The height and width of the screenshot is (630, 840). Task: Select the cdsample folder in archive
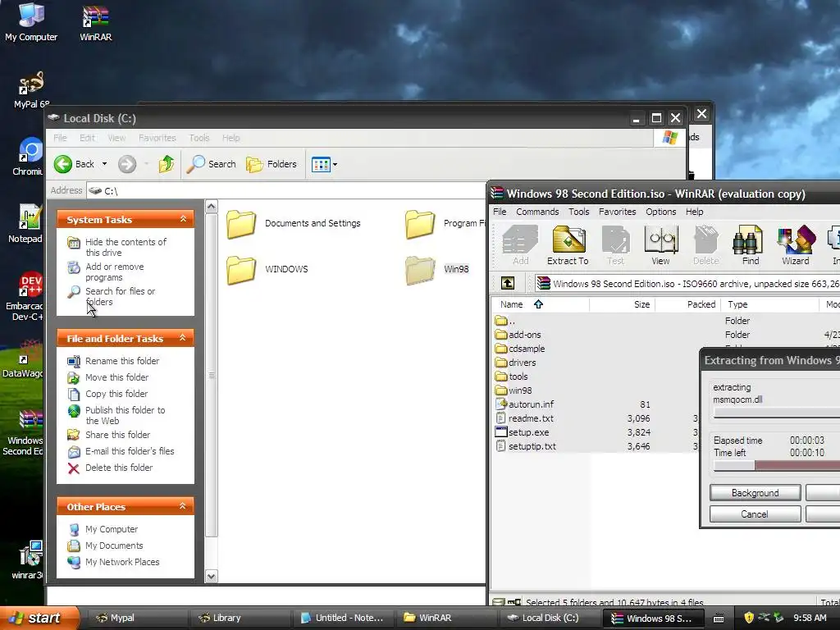(x=520, y=349)
